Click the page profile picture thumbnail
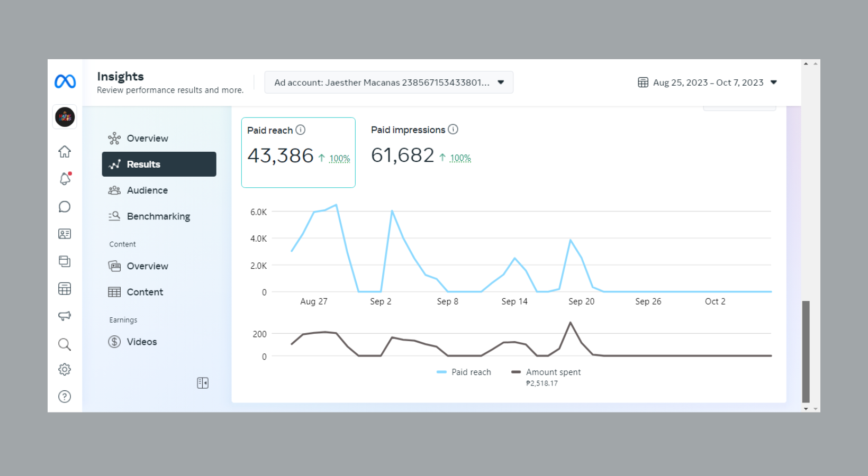 tap(65, 117)
